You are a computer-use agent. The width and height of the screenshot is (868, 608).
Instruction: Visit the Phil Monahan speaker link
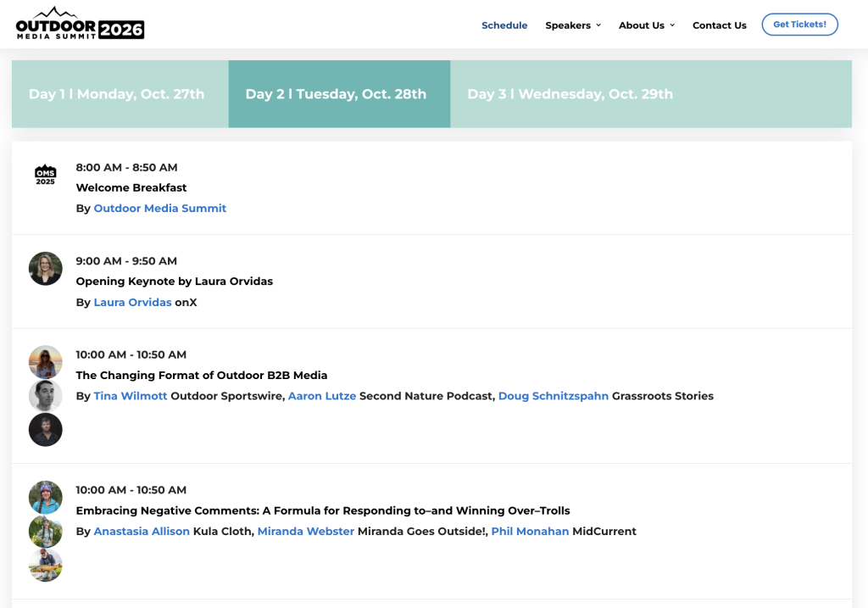tap(530, 532)
